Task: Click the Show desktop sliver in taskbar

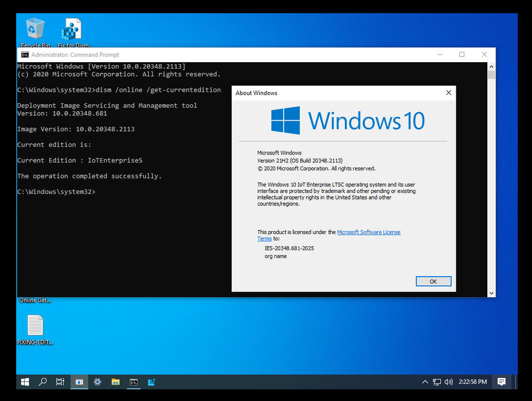Action: (x=516, y=382)
